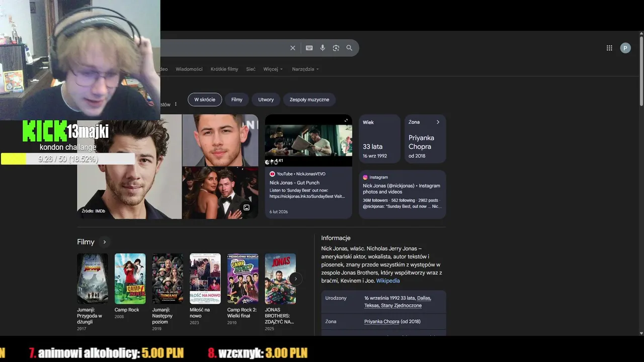The height and width of the screenshot is (362, 644).
Task: Open the Google account avatar P
Action: tap(625, 48)
